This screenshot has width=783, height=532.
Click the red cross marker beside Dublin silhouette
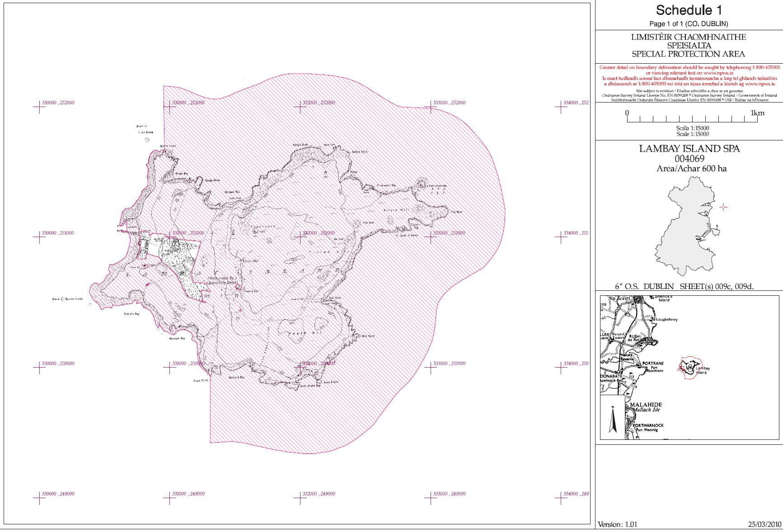pos(723,207)
